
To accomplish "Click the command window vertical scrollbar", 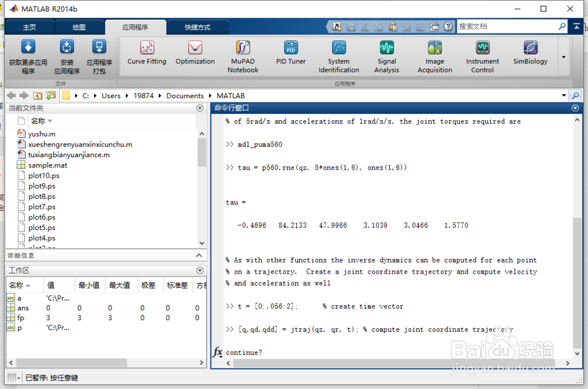I will 577,282.
